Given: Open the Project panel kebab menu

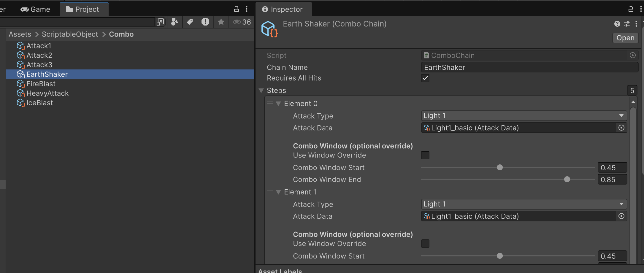Looking at the screenshot, I should [247, 9].
